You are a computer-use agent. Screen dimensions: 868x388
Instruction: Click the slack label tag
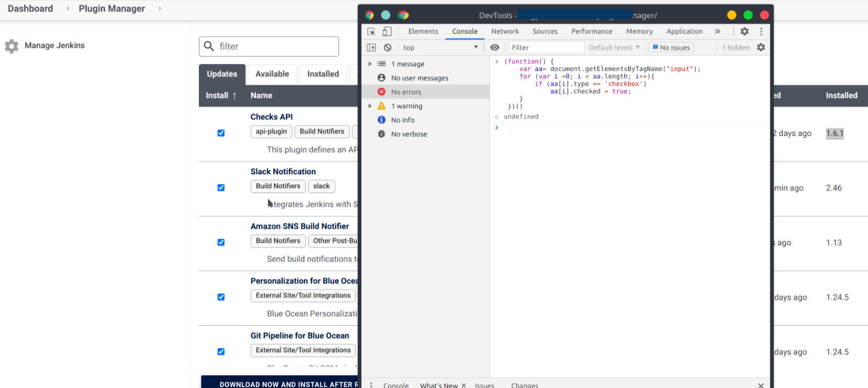(322, 186)
